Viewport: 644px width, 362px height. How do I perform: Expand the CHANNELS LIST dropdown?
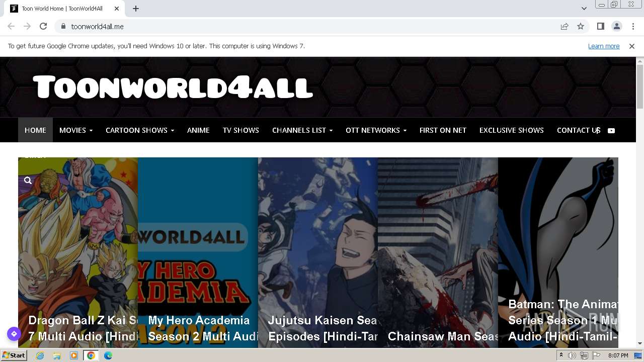point(302,130)
